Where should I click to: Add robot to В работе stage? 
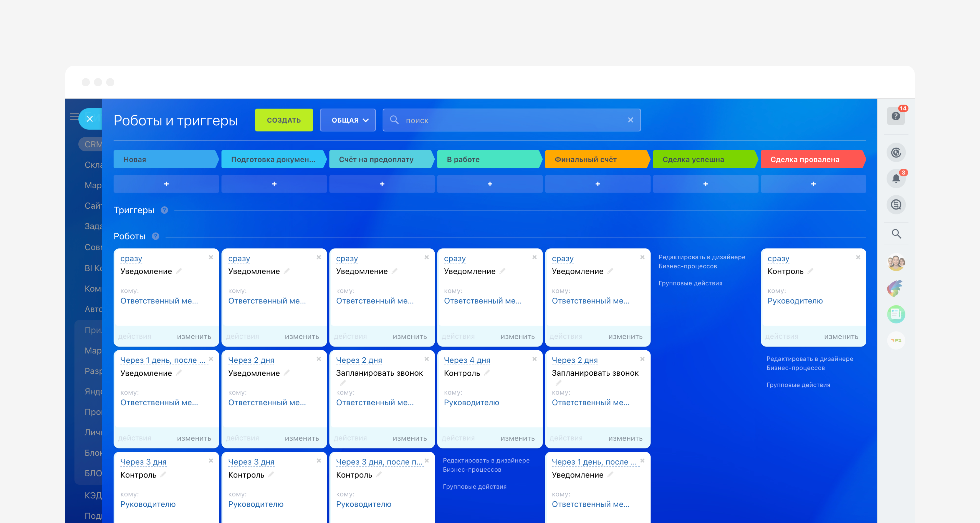pyautogui.click(x=490, y=184)
